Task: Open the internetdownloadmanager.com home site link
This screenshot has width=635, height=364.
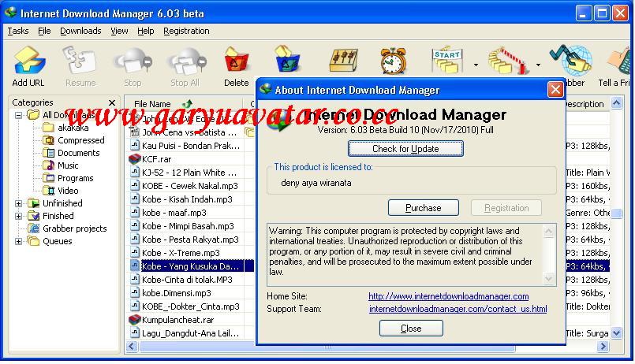Action: coord(448,296)
